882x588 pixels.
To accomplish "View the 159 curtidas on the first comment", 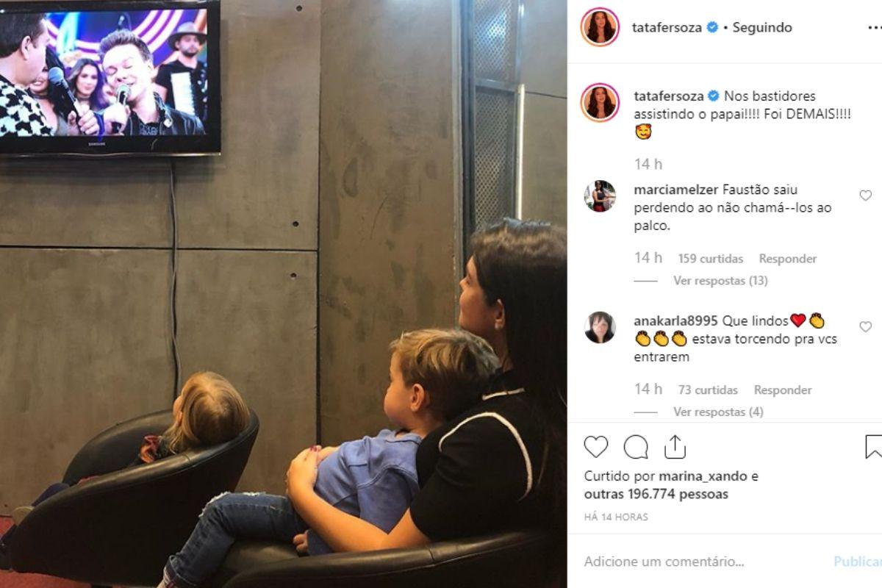I will (711, 259).
